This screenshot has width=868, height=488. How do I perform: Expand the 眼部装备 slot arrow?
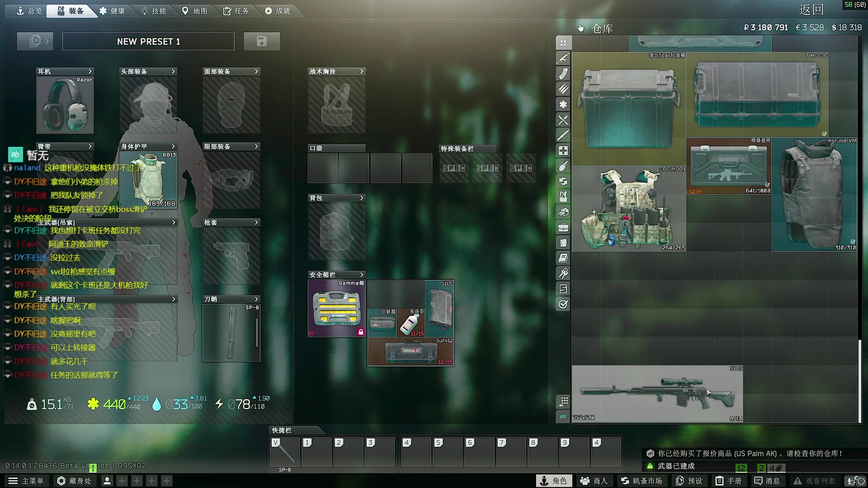pos(256,146)
